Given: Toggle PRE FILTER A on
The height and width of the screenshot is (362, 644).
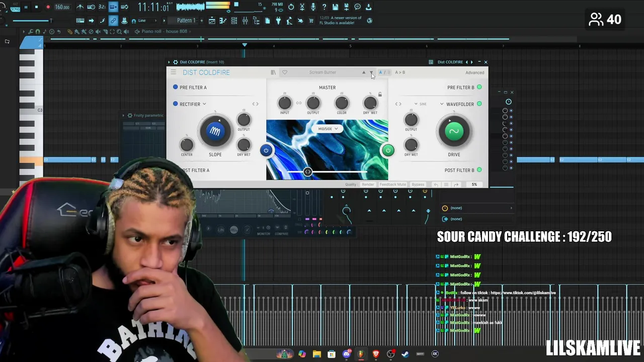Looking at the screenshot, I should pyautogui.click(x=176, y=87).
